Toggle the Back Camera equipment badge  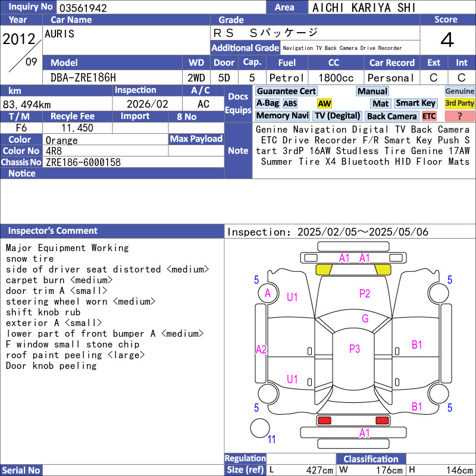pyautogui.click(x=392, y=116)
